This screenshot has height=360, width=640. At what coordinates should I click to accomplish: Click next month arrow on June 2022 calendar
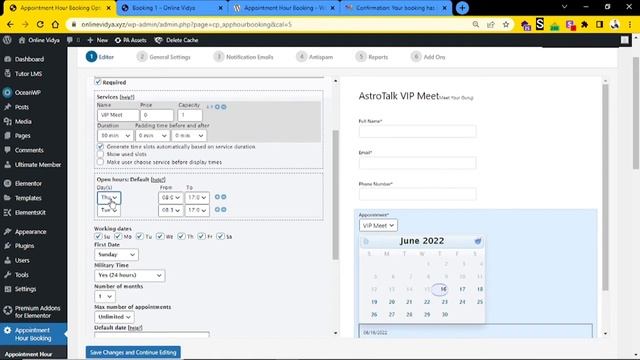(478, 241)
